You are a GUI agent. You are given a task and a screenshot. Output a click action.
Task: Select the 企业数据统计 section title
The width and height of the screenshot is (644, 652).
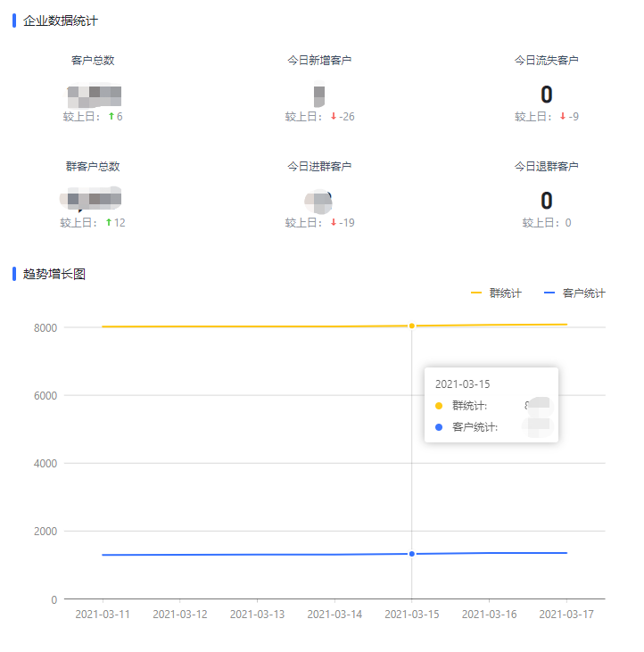(61, 21)
